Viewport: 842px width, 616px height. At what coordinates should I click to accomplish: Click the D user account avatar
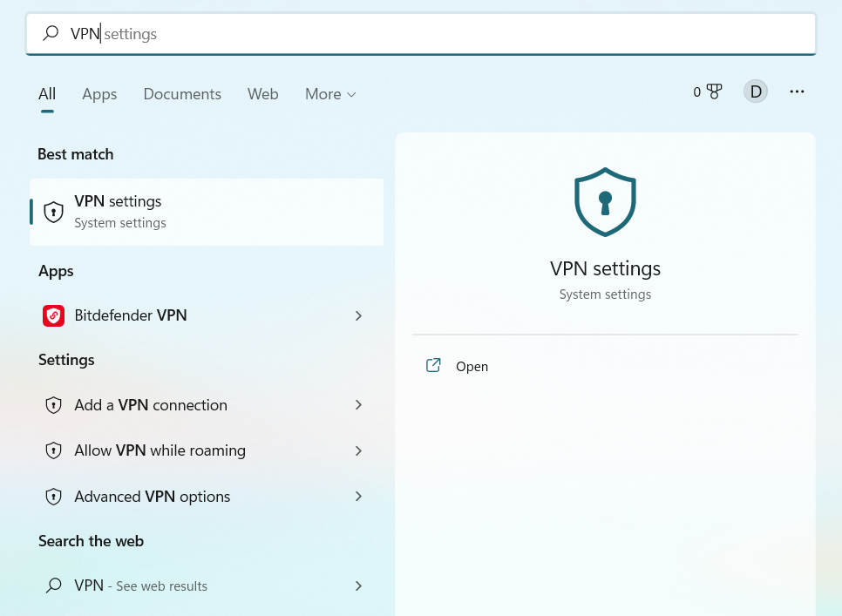[755, 91]
